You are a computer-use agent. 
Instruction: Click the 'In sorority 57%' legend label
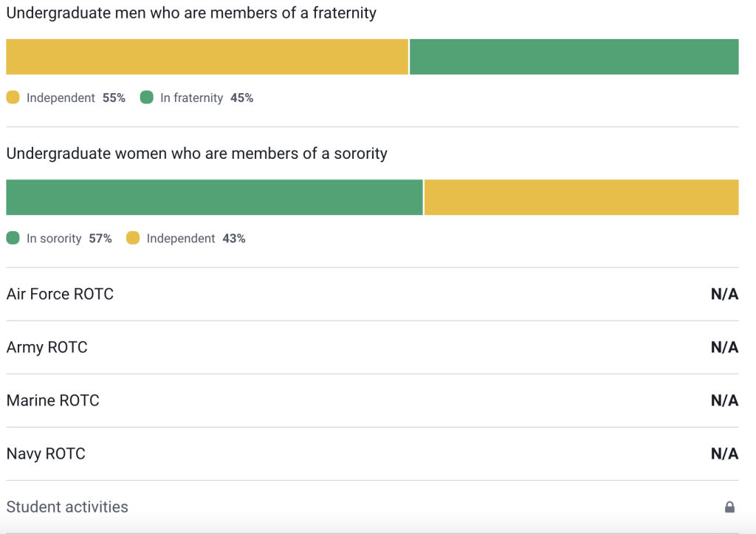69,239
